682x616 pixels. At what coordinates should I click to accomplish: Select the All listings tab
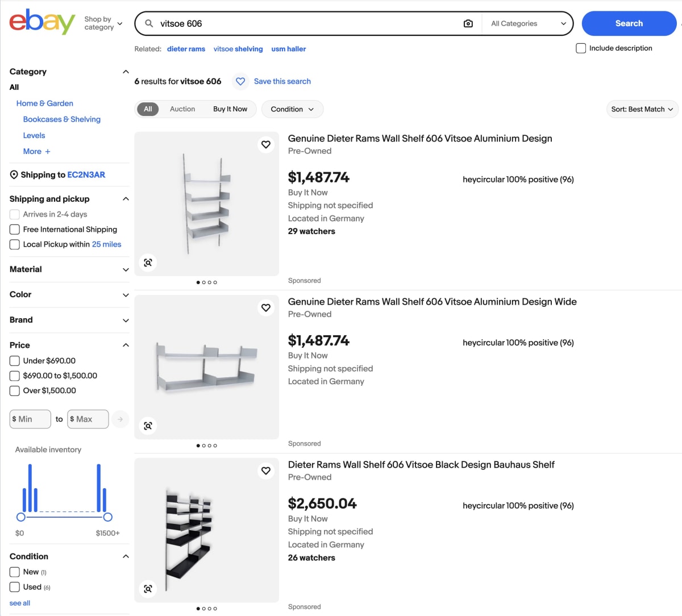[148, 109]
